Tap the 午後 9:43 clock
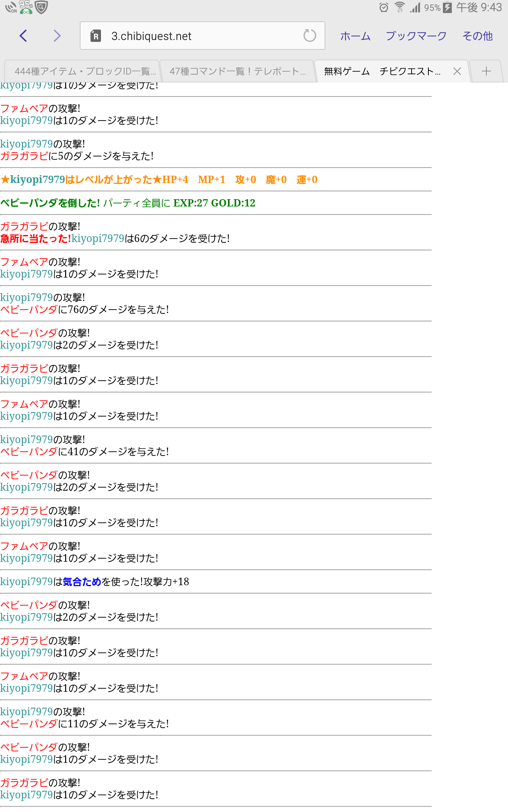Screen dimensions: 508x812 pos(479,7)
